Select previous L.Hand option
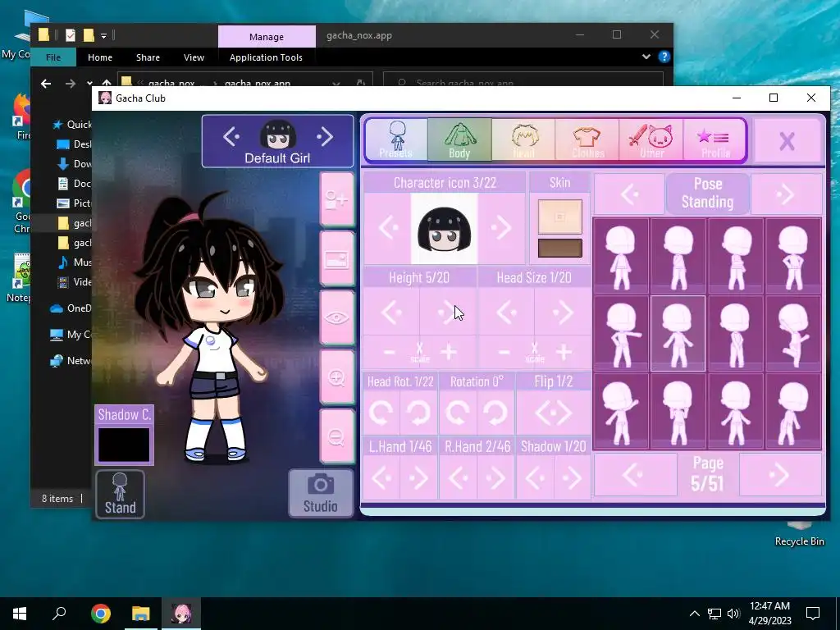 pyautogui.click(x=381, y=477)
